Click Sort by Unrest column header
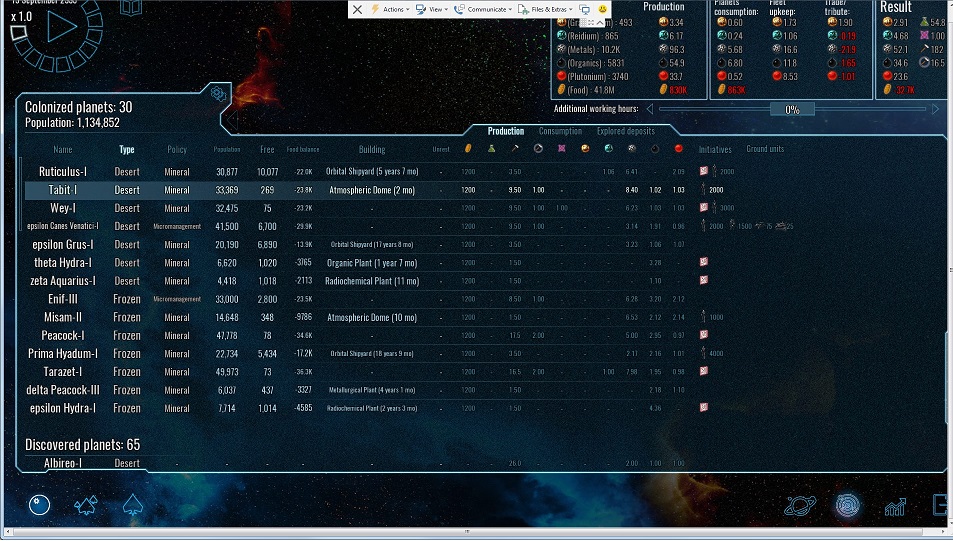 click(441, 149)
